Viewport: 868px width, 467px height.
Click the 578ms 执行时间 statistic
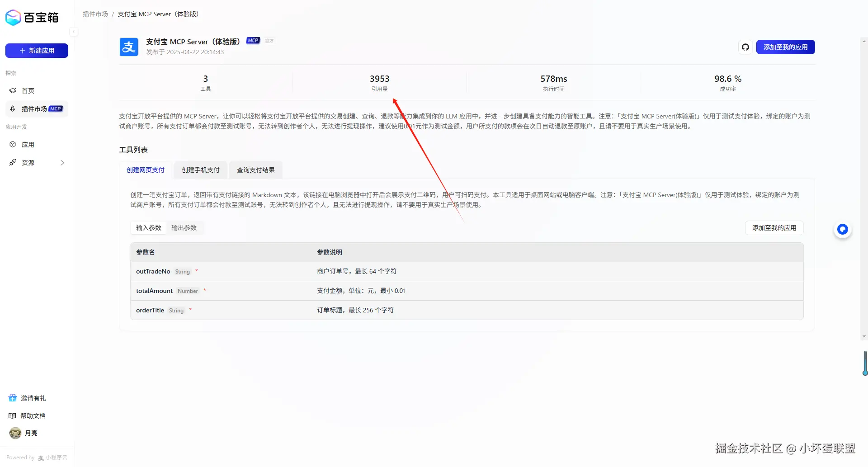[554, 83]
